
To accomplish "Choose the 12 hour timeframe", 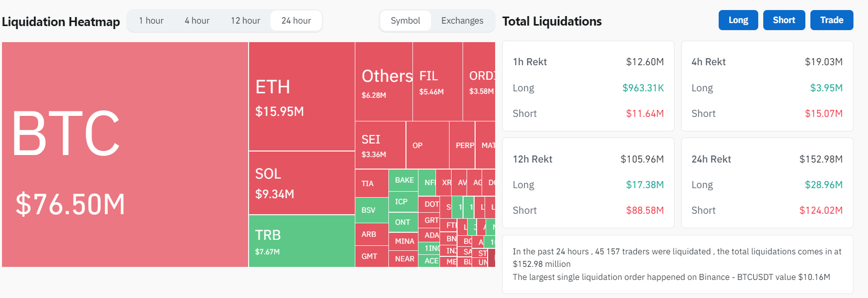I will point(246,21).
